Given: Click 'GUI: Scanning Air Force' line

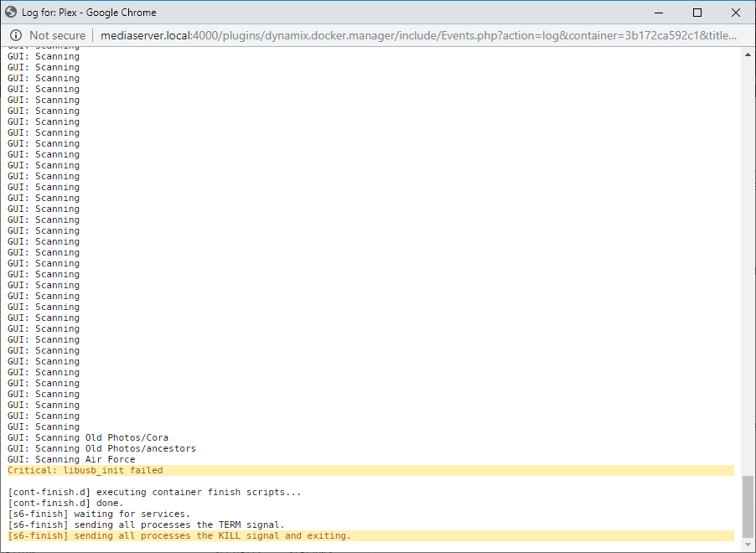Looking at the screenshot, I should click(x=71, y=459).
